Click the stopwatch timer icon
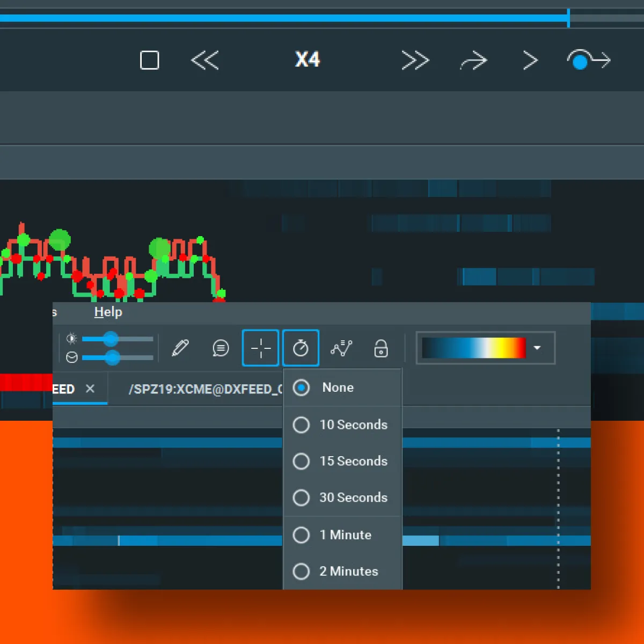 click(301, 348)
